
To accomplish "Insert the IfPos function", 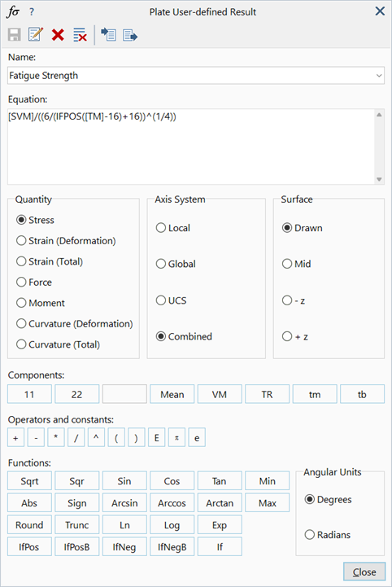I will point(29,547).
